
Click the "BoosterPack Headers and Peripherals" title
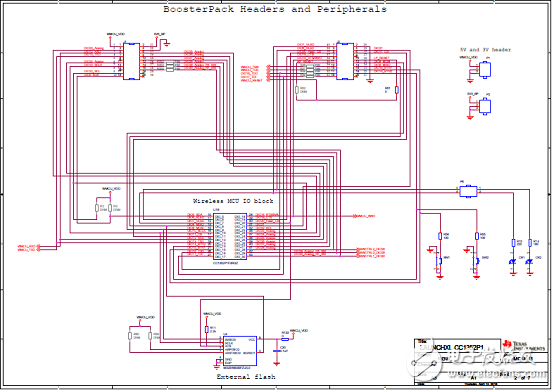(275, 9)
